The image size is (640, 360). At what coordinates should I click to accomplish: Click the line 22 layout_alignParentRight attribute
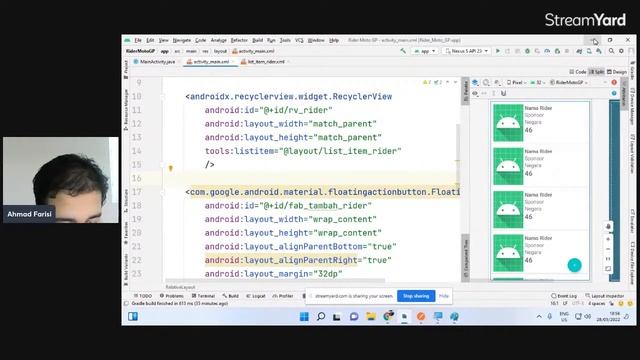[x=281, y=260]
